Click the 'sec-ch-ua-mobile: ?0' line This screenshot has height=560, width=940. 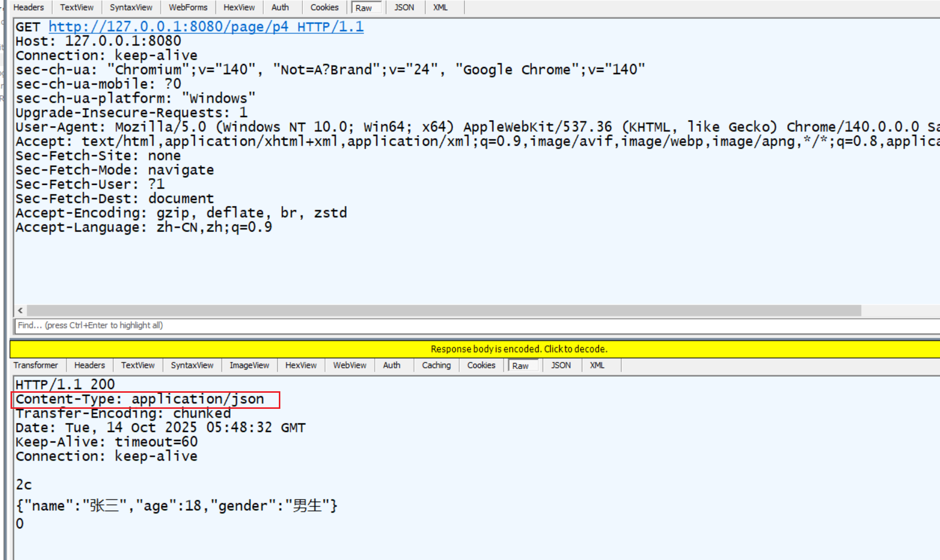pyautogui.click(x=98, y=84)
